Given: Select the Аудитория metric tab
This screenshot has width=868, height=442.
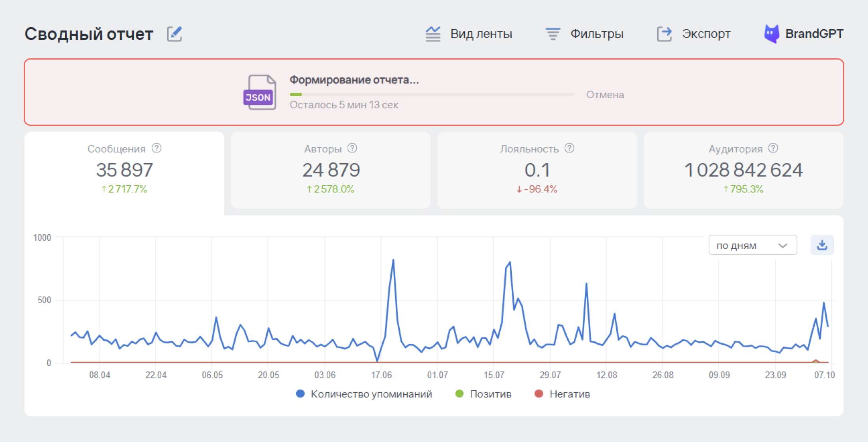Looking at the screenshot, I should click(x=744, y=170).
